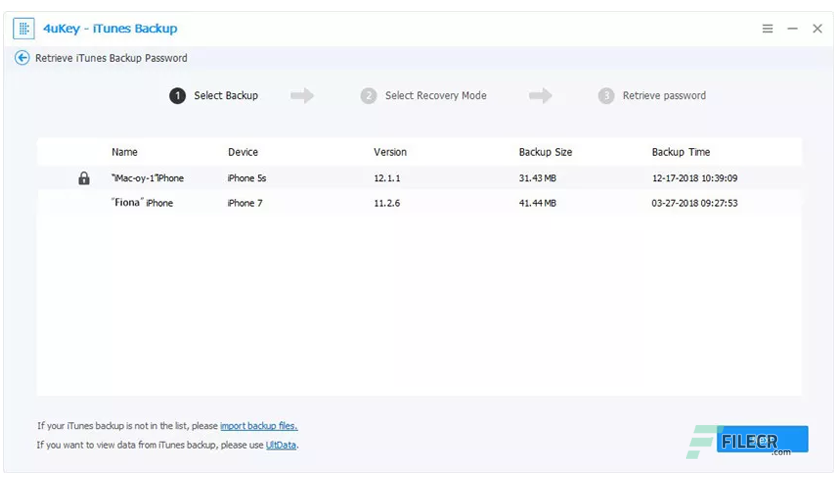Click version 12.1.1 cell
Image resolution: width=836 pixels, height=484 pixels.
tap(387, 178)
